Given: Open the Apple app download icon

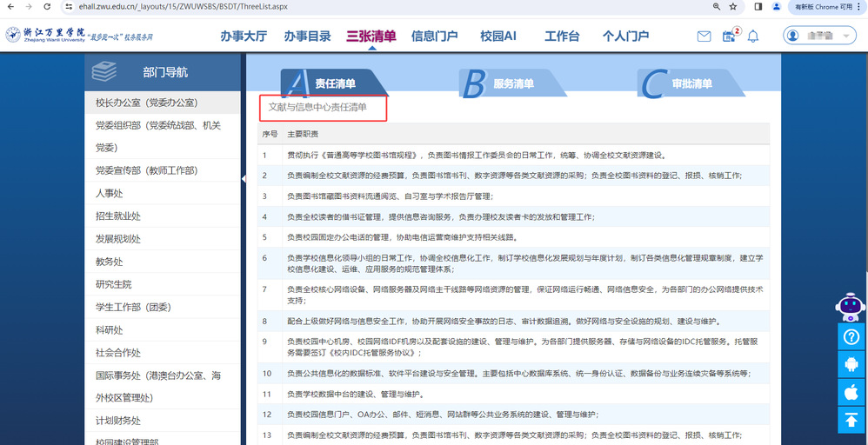Looking at the screenshot, I should coord(851,392).
